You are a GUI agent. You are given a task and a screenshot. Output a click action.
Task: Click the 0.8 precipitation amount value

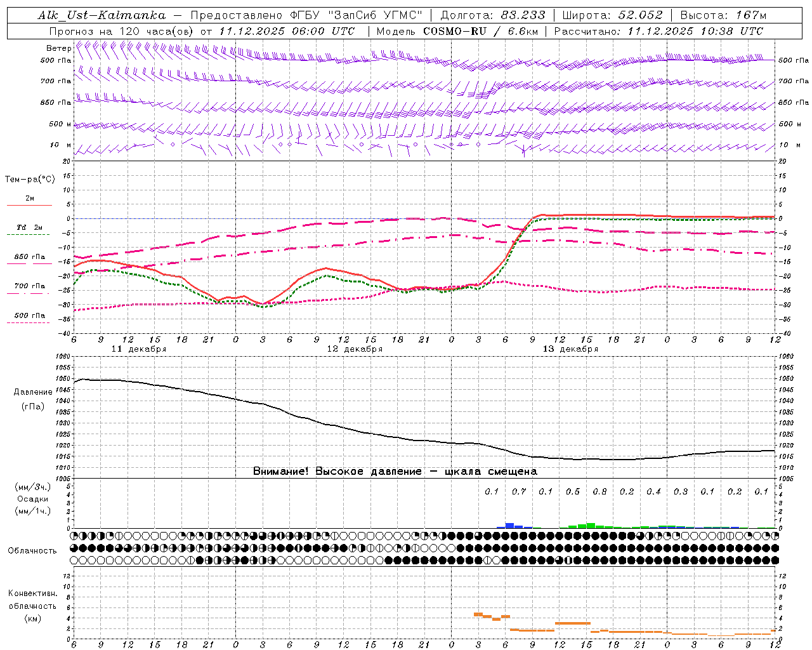[x=599, y=491]
